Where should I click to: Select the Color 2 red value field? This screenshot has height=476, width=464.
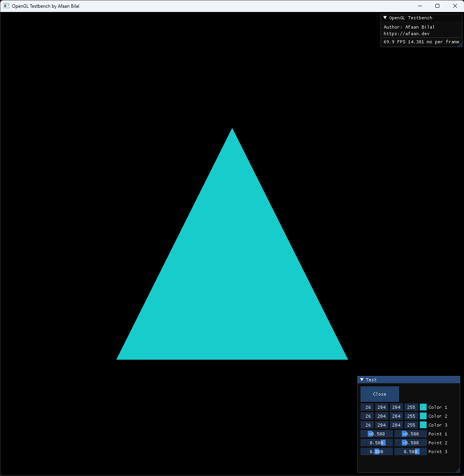tap(367, 416)
